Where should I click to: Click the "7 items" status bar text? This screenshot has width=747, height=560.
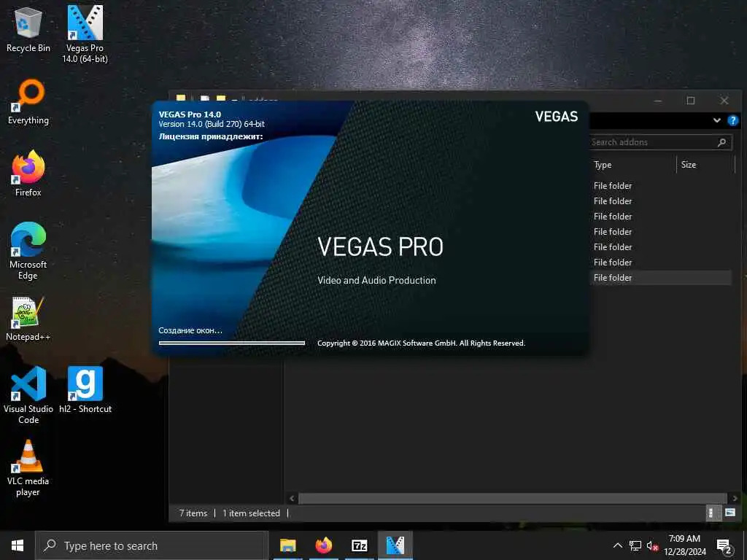[x=193, y=513]
